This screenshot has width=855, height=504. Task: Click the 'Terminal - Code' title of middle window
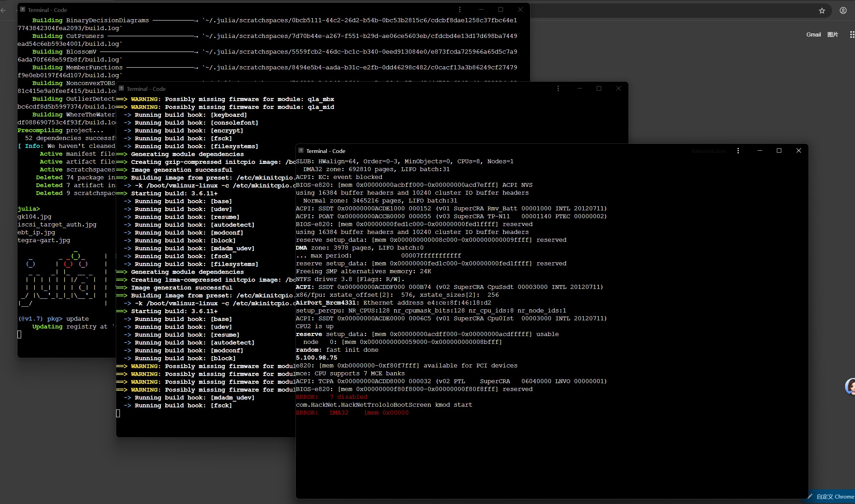coord(146,89)
